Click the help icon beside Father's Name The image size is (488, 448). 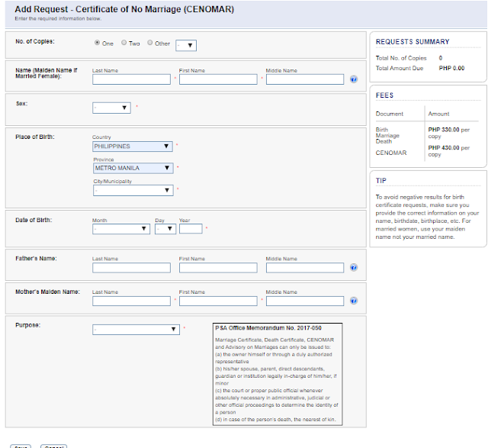pyautogui.click(x=354, y=268)
